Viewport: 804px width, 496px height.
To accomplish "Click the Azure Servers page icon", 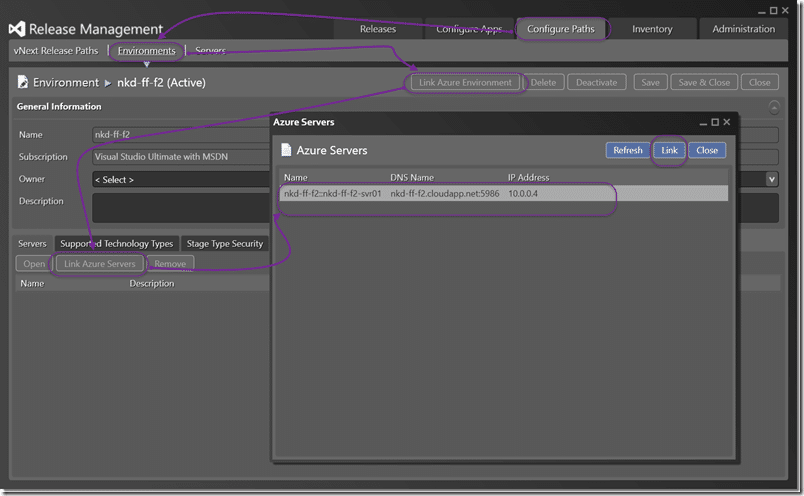I will click(x=286, y=150).
